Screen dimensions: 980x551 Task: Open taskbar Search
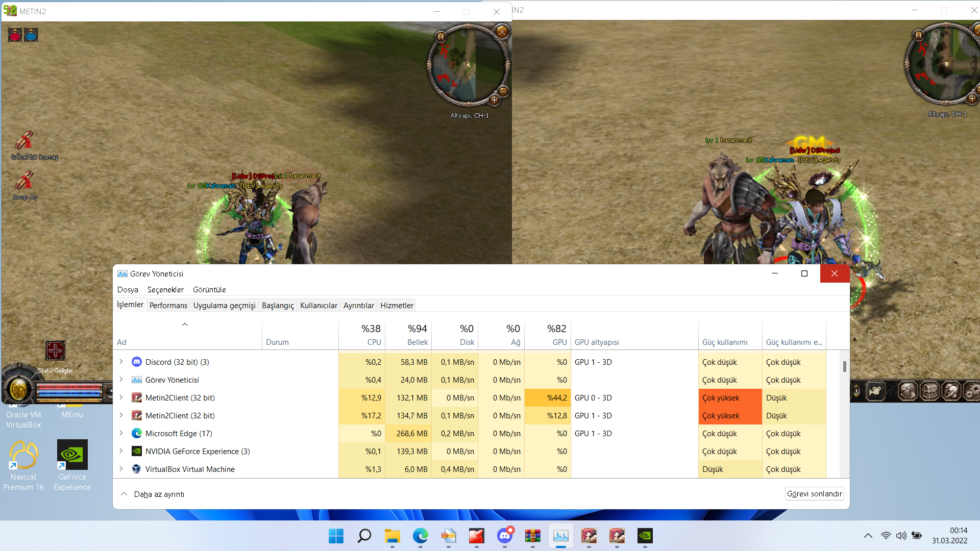364,536
